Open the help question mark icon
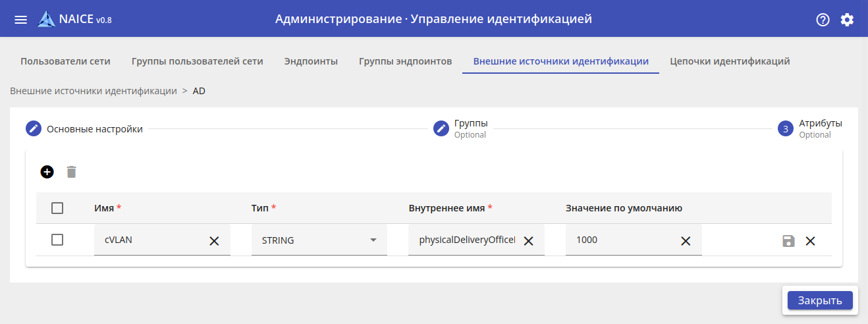 pyautogui.click(x=823, y=20)
